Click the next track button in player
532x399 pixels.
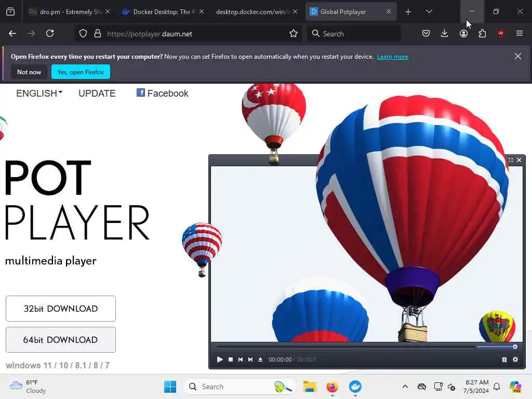click(250, 360)
